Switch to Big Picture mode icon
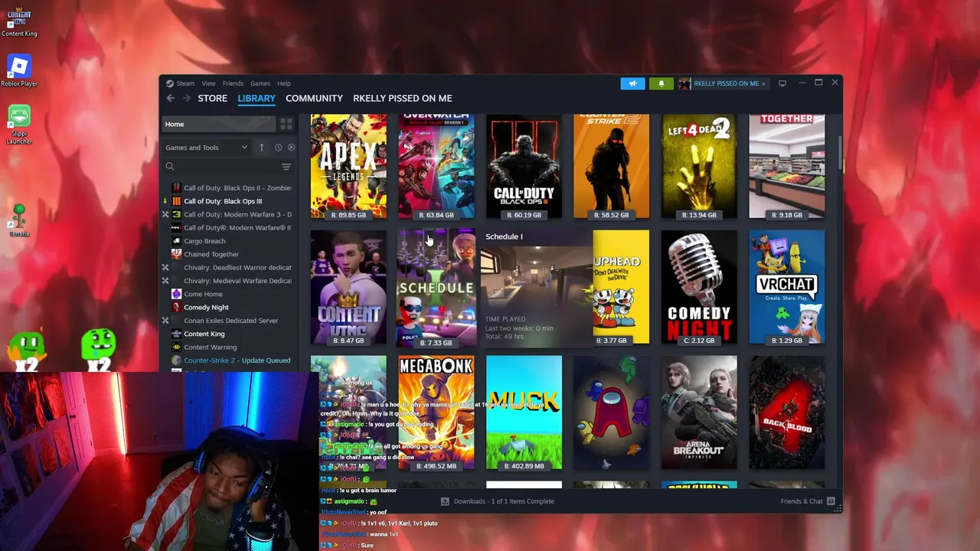The width and height of the screenshot is (980, 551). coord(782,83)
